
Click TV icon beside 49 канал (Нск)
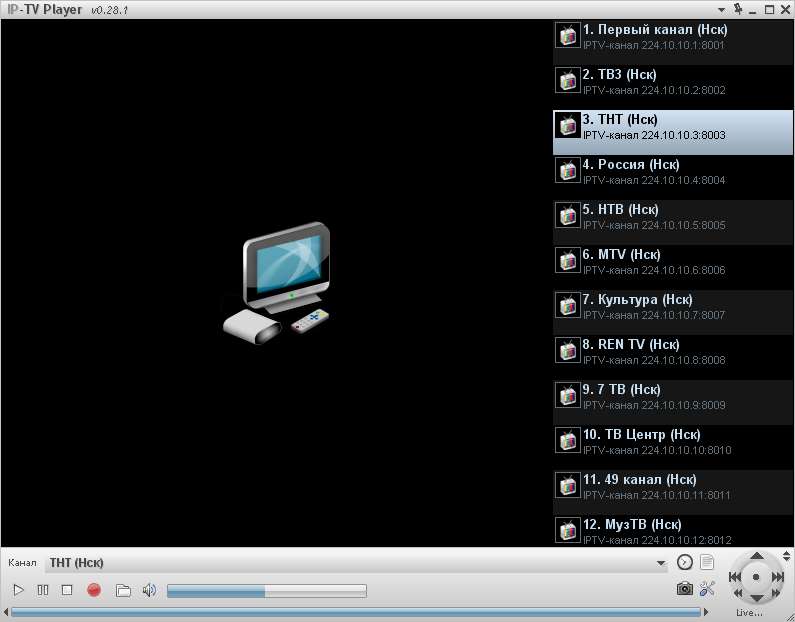pos(568,485)
